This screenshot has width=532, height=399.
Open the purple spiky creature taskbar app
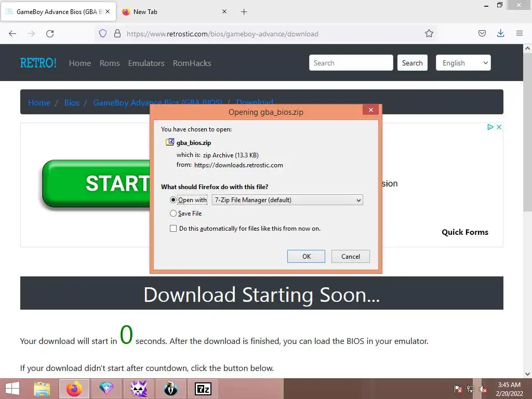tap(139, 389)
